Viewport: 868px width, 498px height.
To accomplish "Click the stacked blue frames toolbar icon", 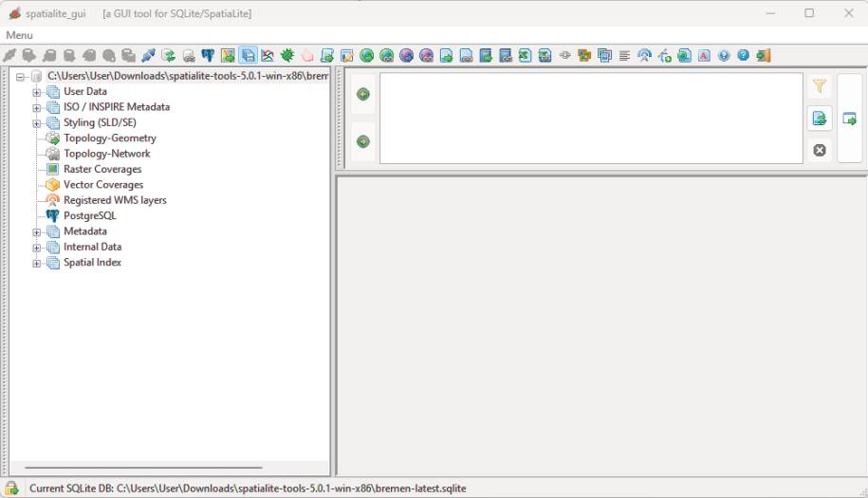I will pyautogui.click(x=604, y=55).
